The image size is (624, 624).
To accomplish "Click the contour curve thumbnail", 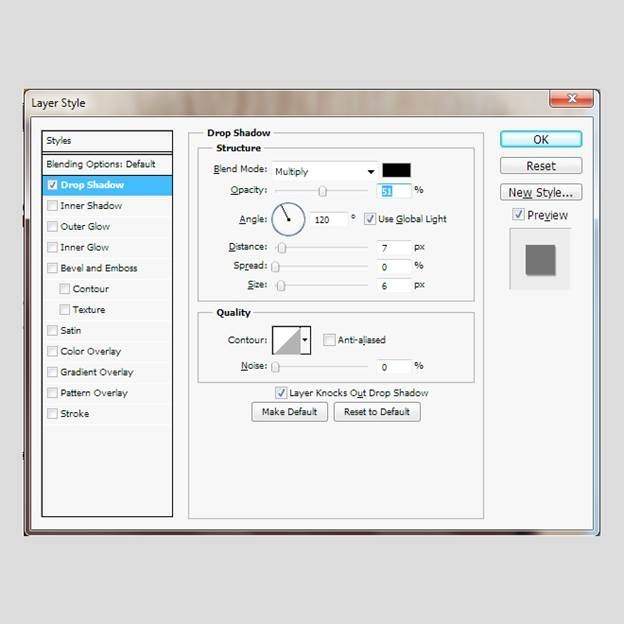I will tap(285, 340).
